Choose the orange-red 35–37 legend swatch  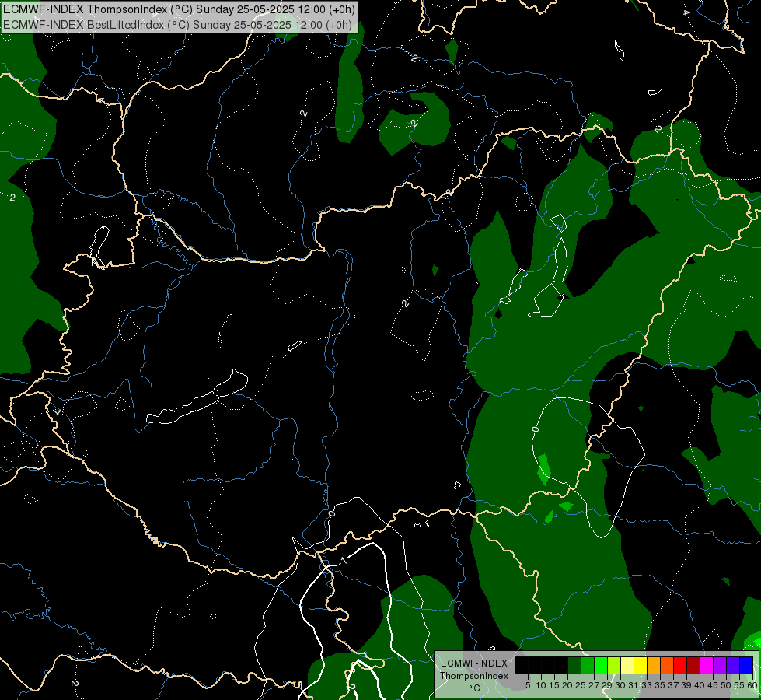[667, 665]
